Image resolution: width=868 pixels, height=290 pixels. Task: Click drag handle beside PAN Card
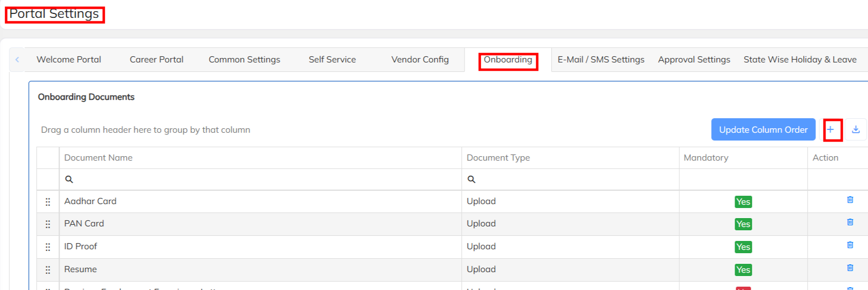pyautogui.click(x=48, y=224)
